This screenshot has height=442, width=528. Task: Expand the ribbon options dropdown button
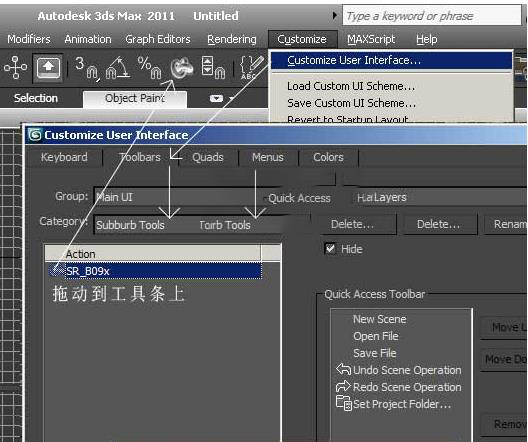coord(216,98)
